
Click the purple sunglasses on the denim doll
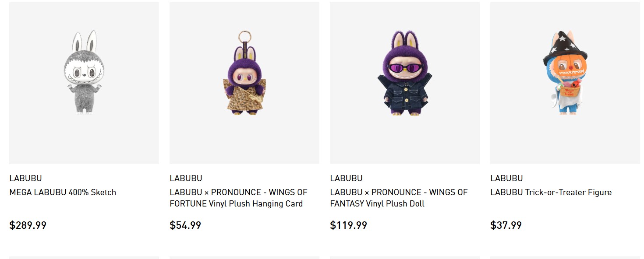click(x=404, y=68)
